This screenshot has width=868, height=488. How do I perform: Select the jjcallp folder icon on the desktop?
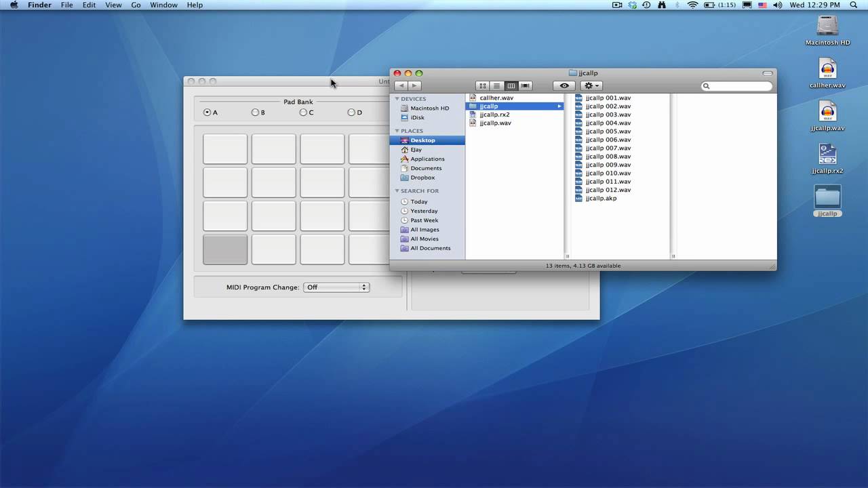pos(827,197)
